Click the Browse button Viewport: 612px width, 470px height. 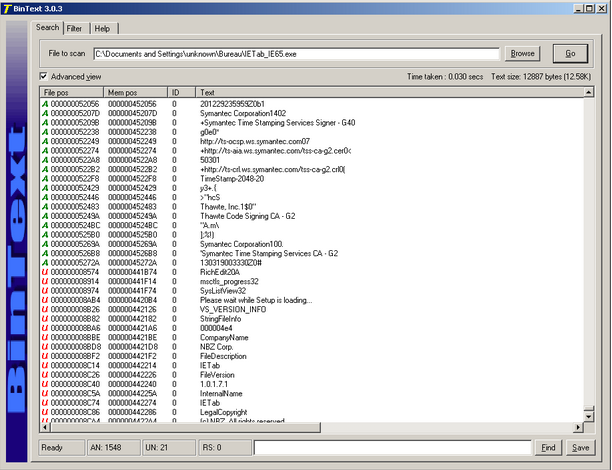click(523, 53)
